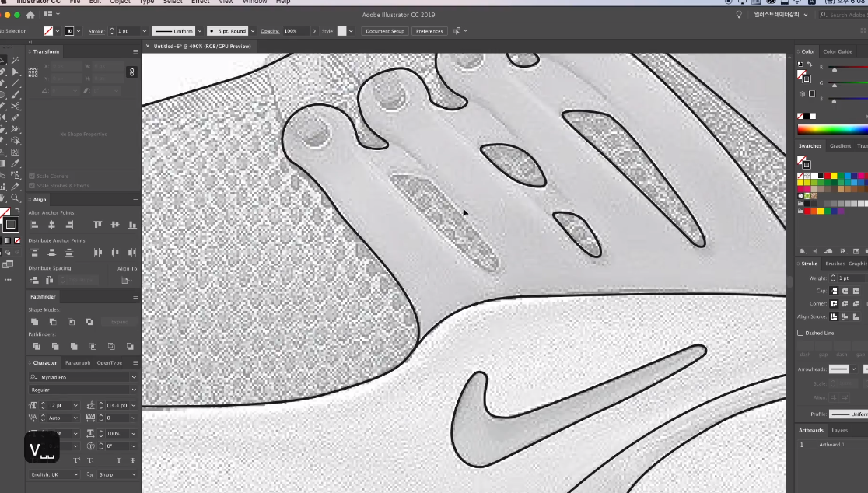
Task: Open Uniform variable width profile dropdown
Action: [x=200, y=31]
